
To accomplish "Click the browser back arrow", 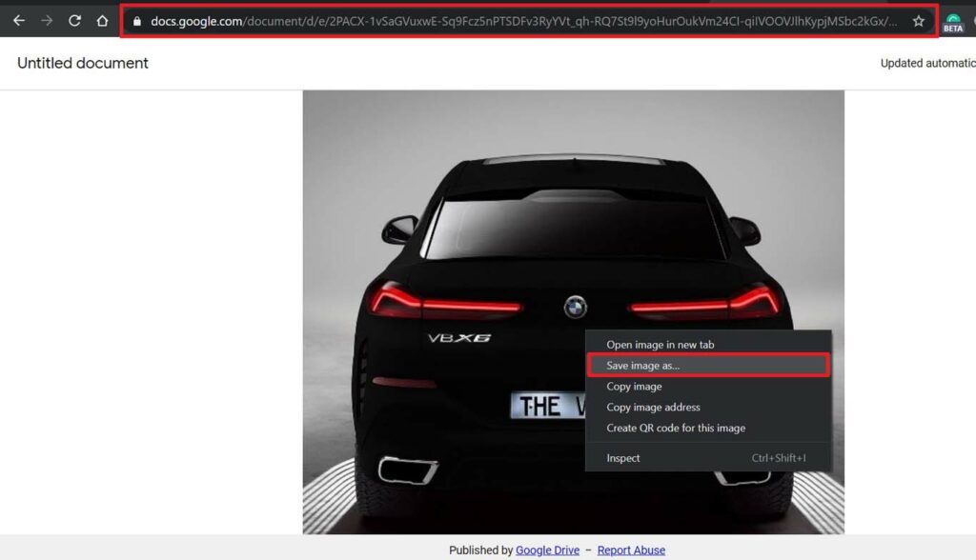I will pos(18,21).
